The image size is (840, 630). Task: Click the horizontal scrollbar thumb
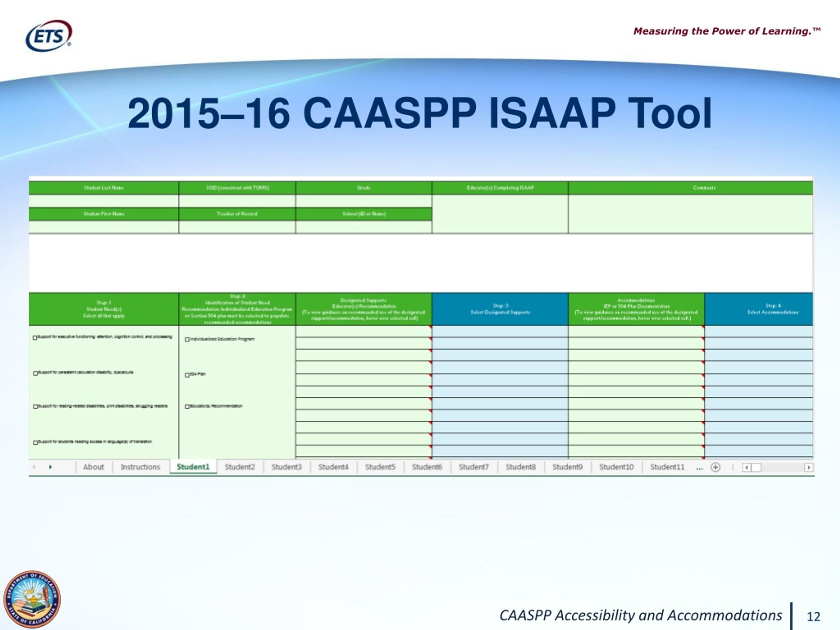[x=756, y=468]
